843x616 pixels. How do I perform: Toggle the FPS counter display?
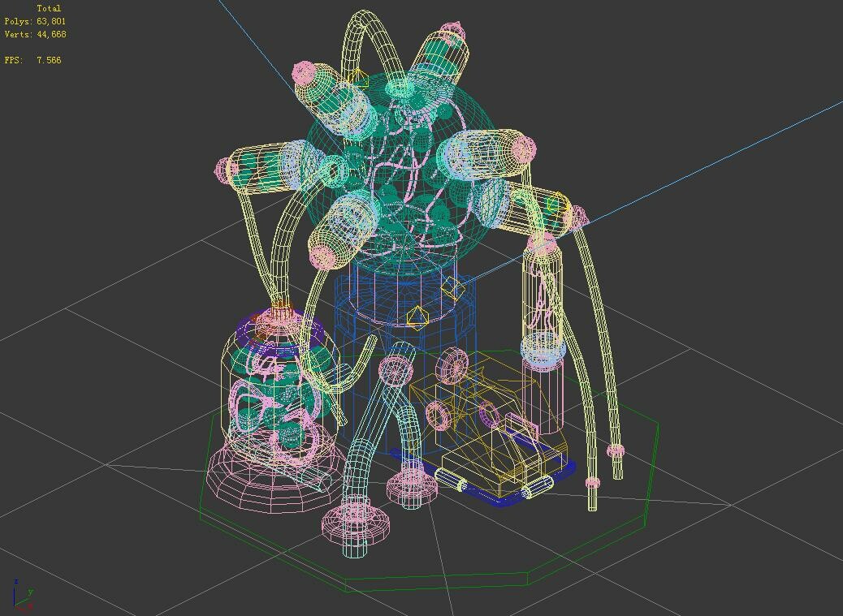point(32,58)
